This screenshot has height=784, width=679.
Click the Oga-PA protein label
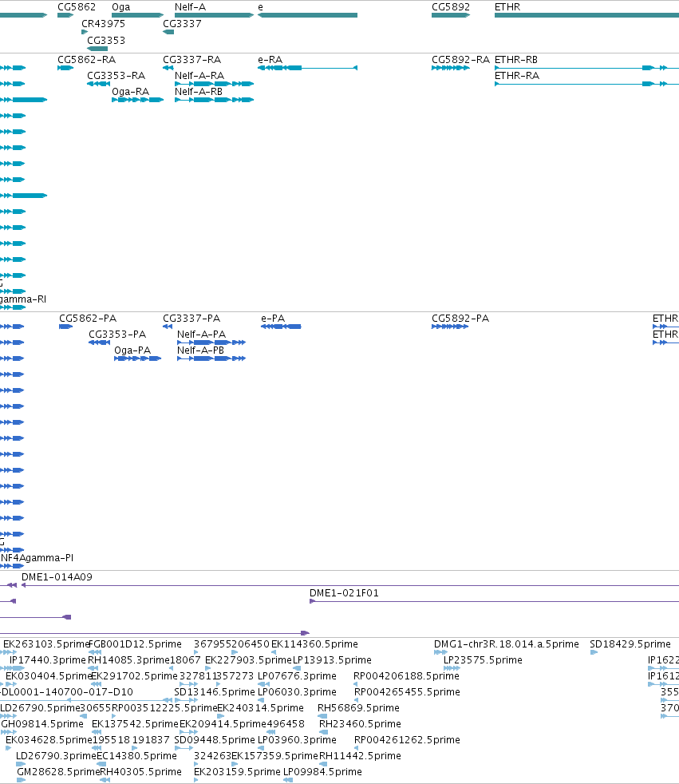(132, 350)
